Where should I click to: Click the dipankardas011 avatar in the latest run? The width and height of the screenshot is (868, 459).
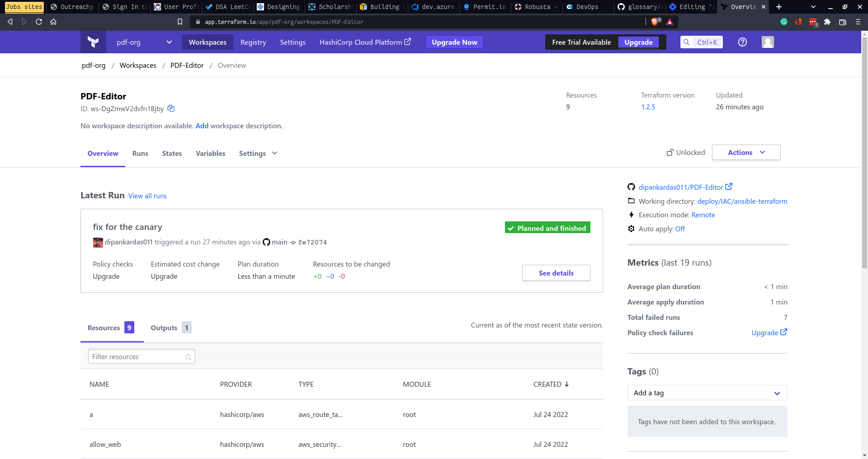point(98,243)
